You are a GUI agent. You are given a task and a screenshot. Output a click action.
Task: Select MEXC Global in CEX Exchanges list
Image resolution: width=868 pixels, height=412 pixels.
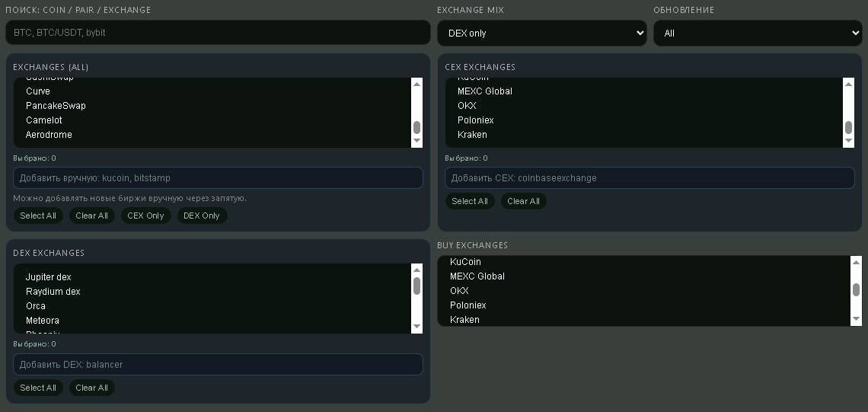point(644,91)
